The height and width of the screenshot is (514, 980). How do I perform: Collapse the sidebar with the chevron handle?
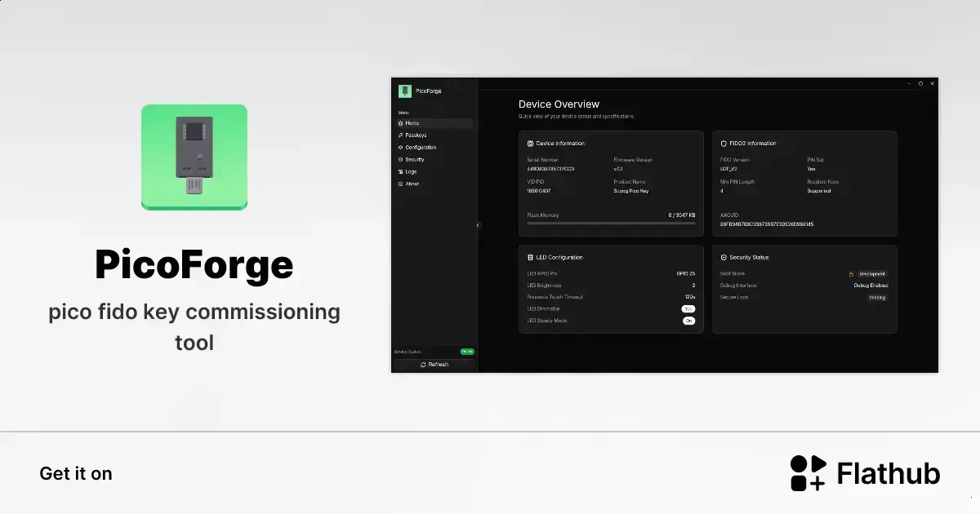(x=479, y=225)
